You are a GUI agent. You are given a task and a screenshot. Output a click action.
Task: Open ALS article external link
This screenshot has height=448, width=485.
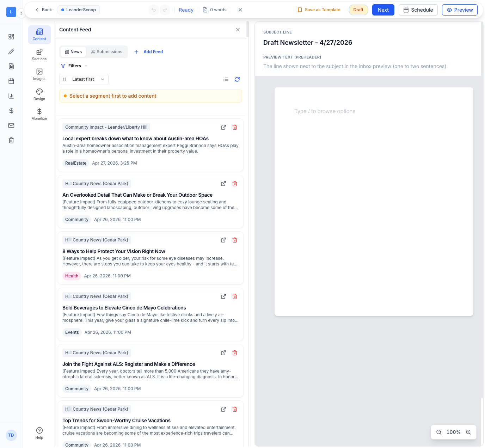coord(223,353)
